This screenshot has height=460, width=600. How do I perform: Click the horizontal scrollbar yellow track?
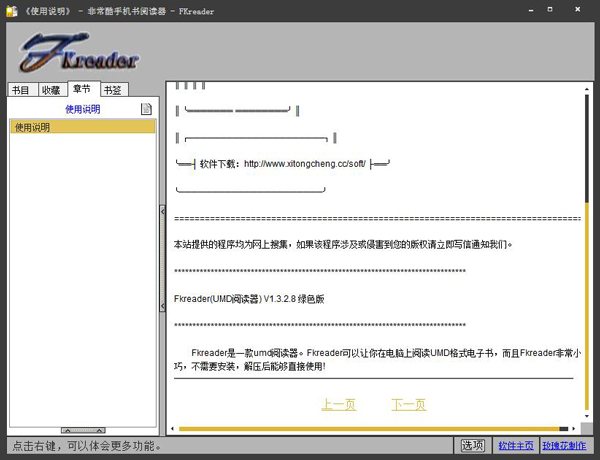coord(368,429)
